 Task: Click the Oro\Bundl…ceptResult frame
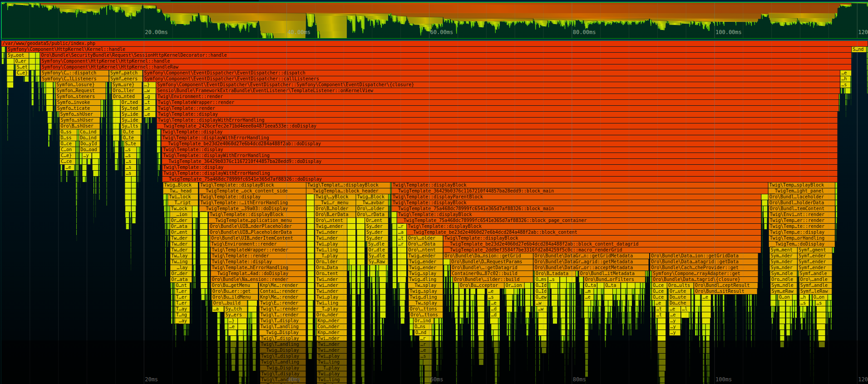pyautogui.click(x=725, y=286)
